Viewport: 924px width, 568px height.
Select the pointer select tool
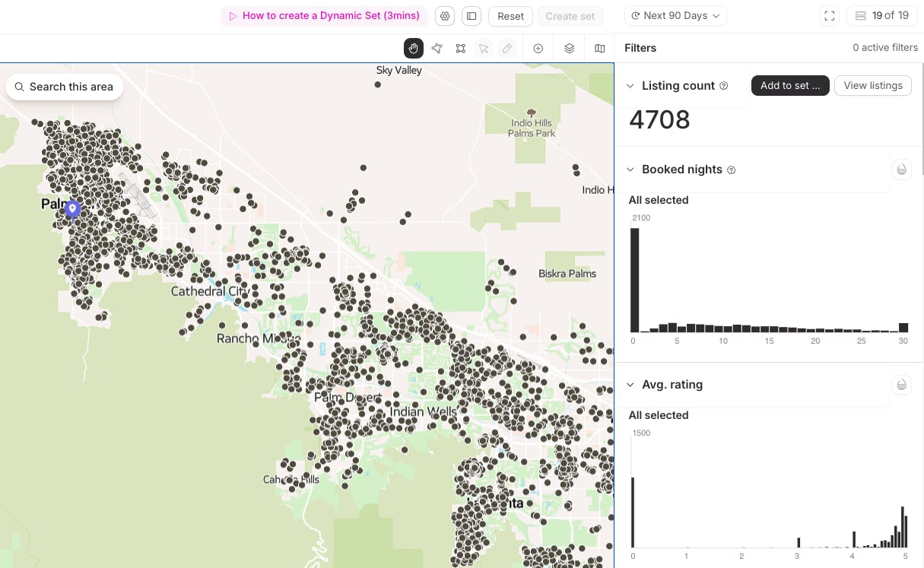point(484,48)
